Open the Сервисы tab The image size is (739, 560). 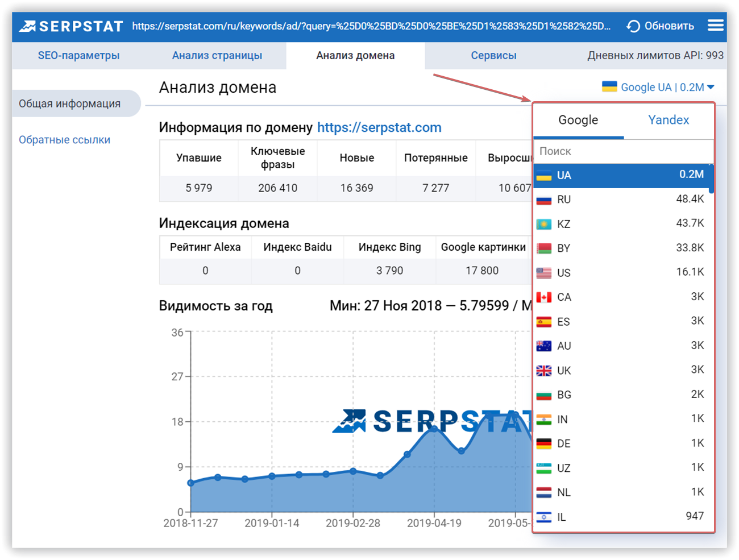pos(493,56)
